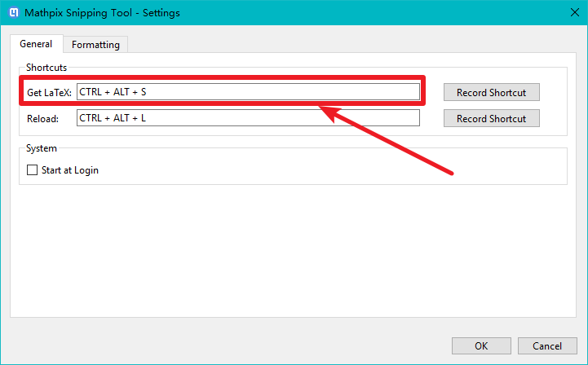Click the "Get LaTeX:" label

coord(49,93)
